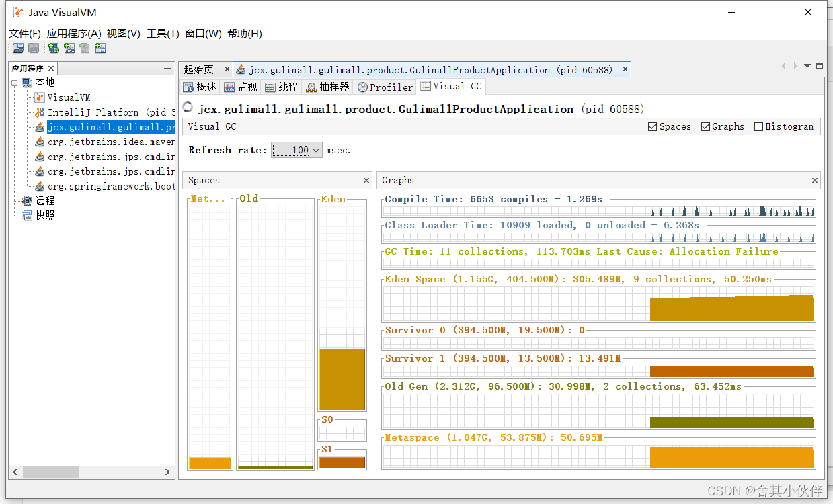Click the Old Gen graph
Viewport: 833px width, 504px height.
pyautogui.click(x=598, y=411)
